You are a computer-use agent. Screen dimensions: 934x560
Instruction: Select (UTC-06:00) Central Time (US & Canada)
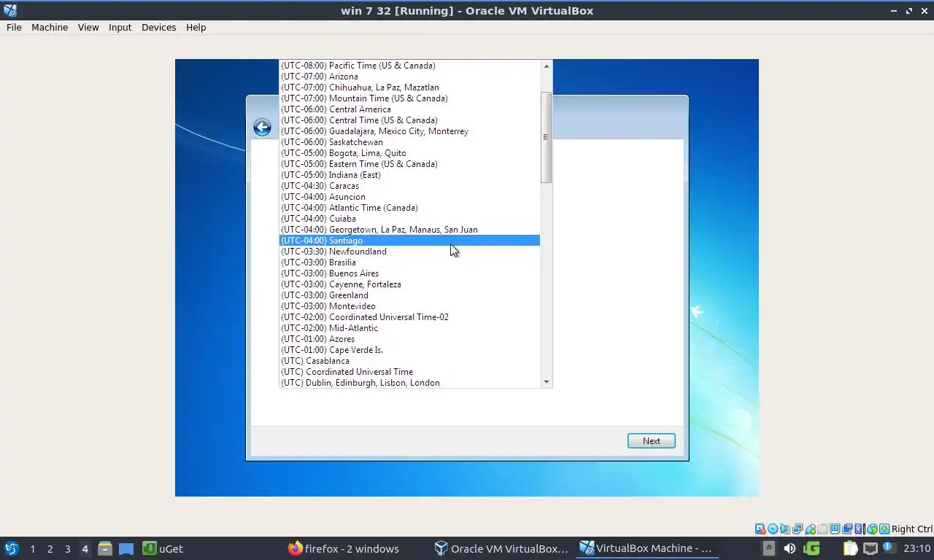(x=409, y=120)
